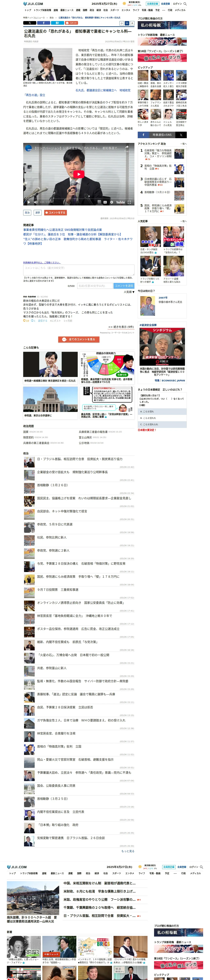
Task: Open video settings gear icon
Action: coord(112,202)
